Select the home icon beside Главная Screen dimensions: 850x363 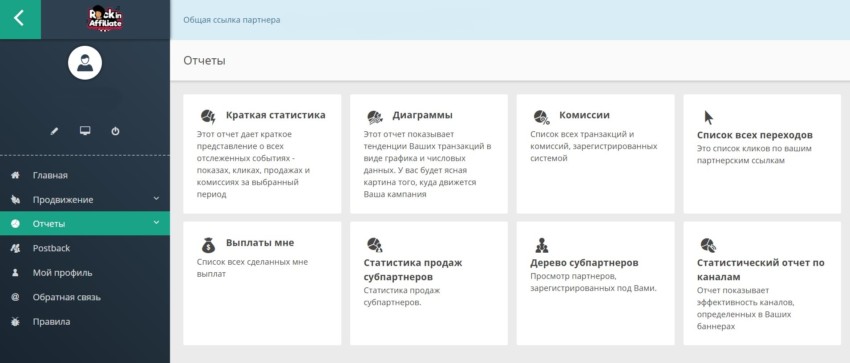point(15,175)
